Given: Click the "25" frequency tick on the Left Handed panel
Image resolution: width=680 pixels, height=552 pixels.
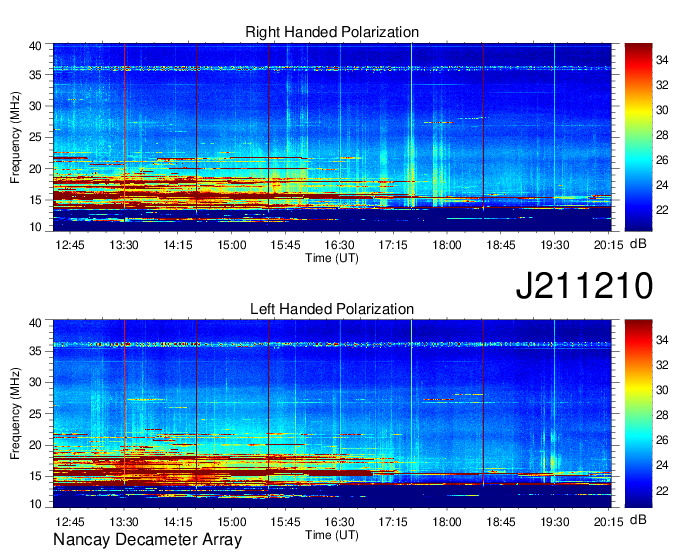Looking at the screenshot, I should click(35, 414).
